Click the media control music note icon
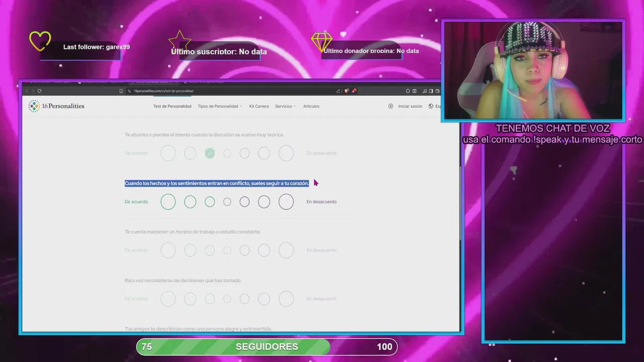The width and height of the screenshot is (644, 362). click(x=425, y=91)
